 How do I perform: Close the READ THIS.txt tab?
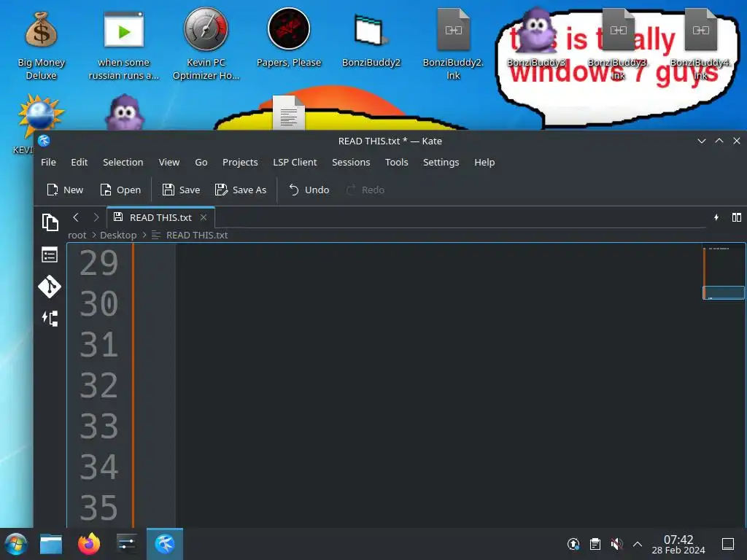click(204, 217)
